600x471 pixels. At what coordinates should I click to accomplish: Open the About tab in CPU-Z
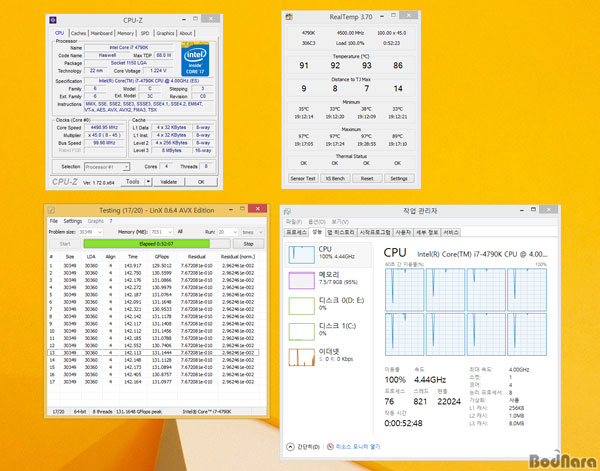(x=186, y=33)
